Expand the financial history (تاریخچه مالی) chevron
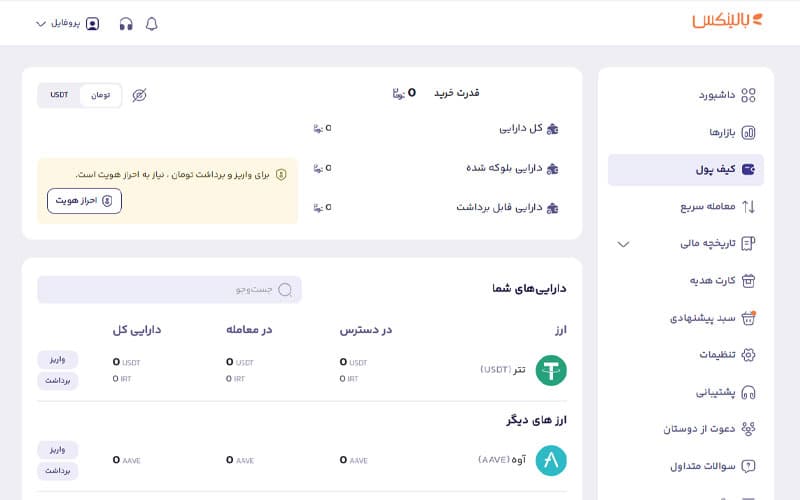800x500 pixels. pyautogui.click(x=623, y=244)
